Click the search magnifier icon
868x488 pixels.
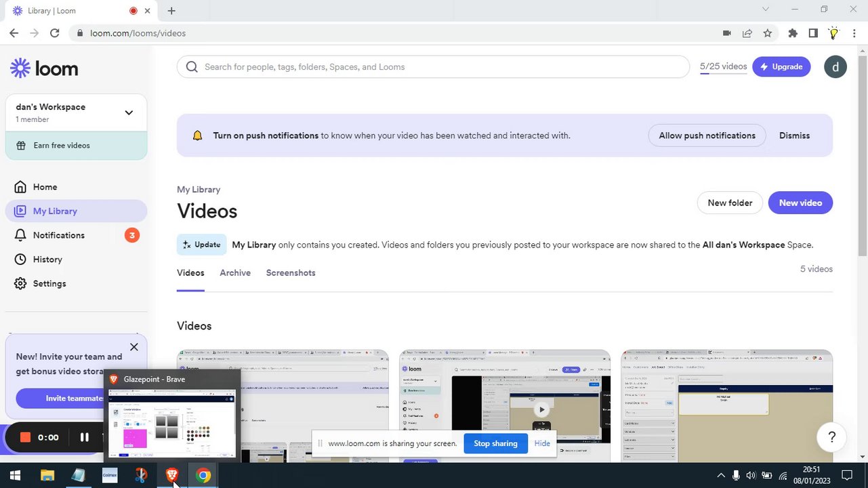192,66
